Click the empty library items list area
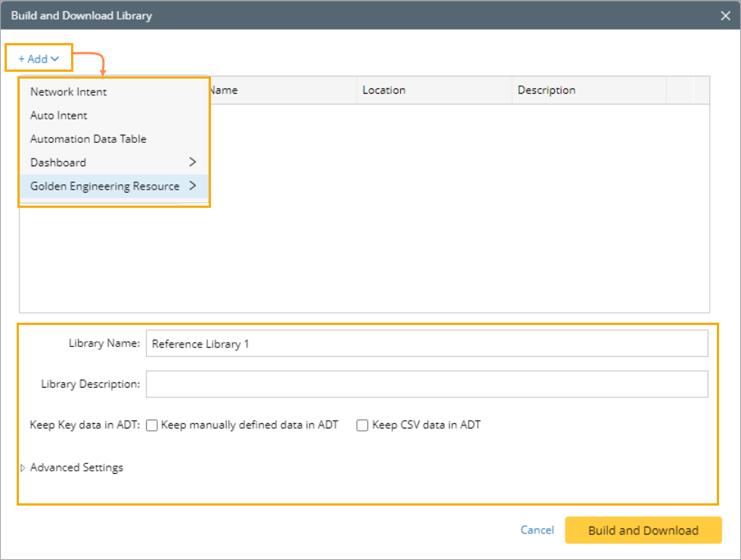The height and width of the screenshot is (560, 741). click(454, 227)
